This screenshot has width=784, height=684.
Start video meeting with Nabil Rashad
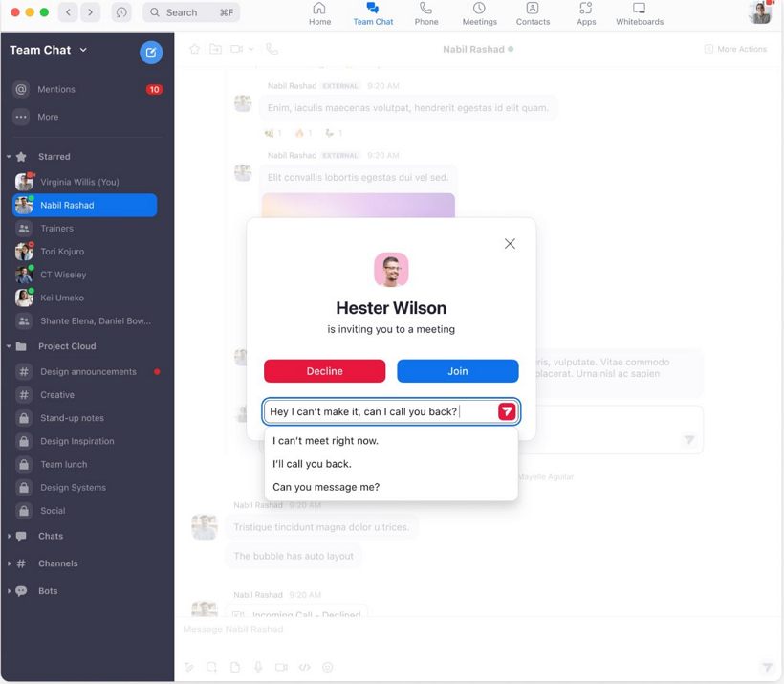click(x=236, y=49)
